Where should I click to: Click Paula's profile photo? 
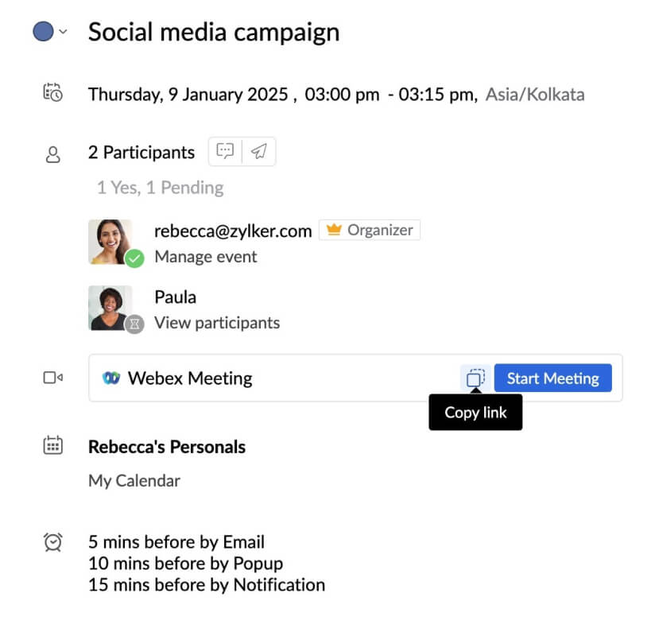(x=108, y=306)
